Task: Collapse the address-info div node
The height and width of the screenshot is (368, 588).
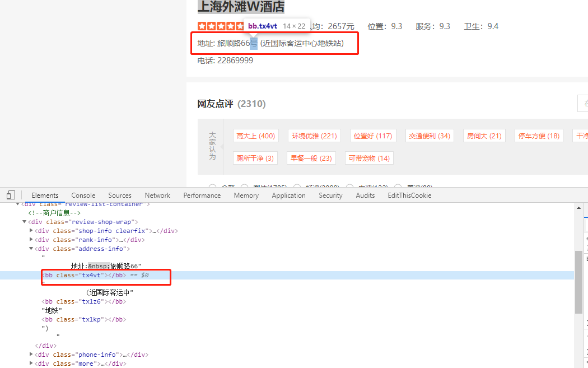Action: [31, 248]
